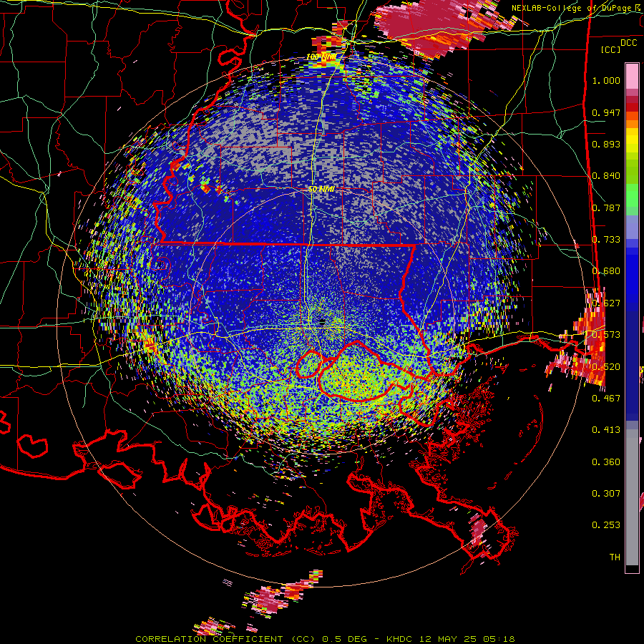Click the 12 MAY 25 05:18 timestamp
644x644 pixels.
467,639
